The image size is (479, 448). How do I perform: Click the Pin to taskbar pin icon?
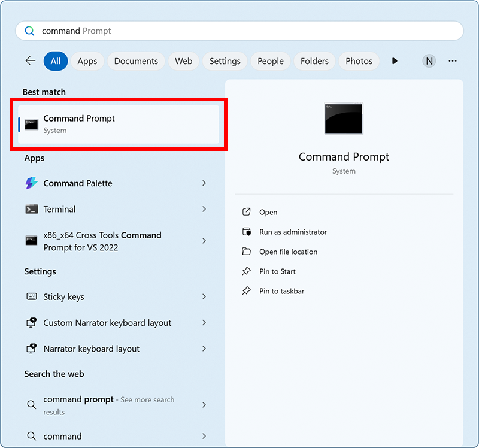coord(246,291)
